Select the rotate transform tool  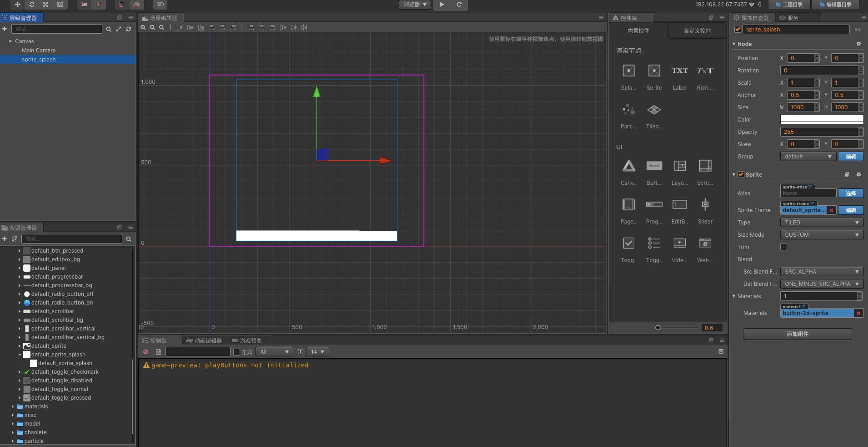[x=31, y=5]
